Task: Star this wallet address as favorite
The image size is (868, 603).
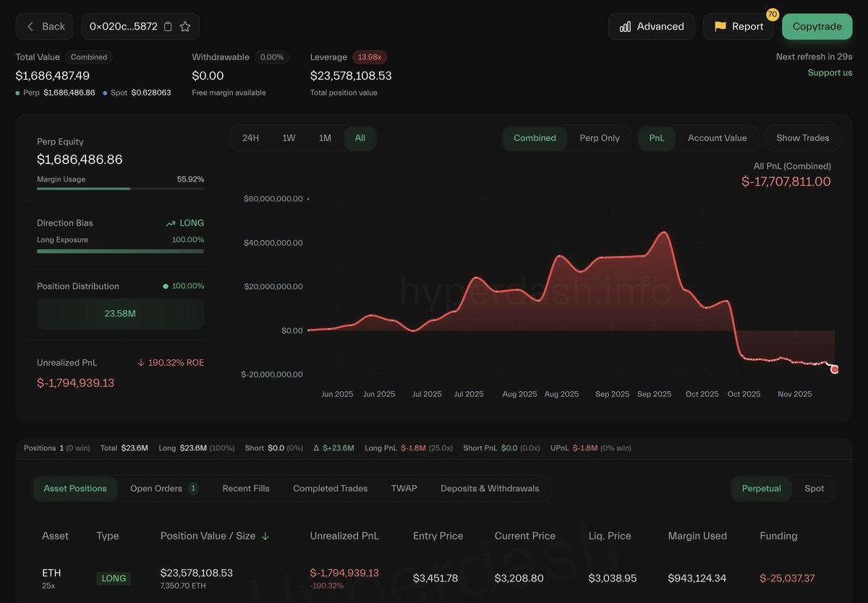Action: pyautogui.click(x=185, y=27)
